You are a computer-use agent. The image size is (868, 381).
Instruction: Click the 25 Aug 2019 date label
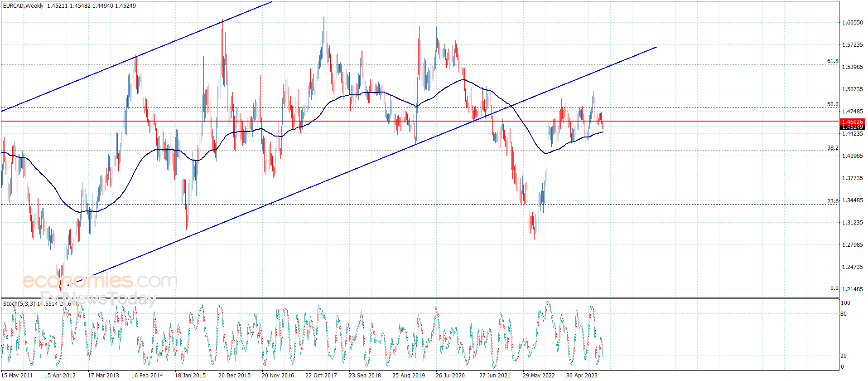[409, 375]
